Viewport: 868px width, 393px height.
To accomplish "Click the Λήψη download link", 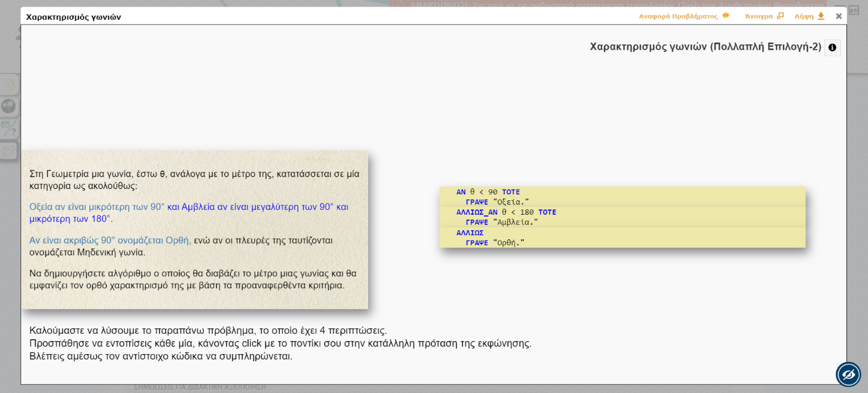I will (804, 16).
